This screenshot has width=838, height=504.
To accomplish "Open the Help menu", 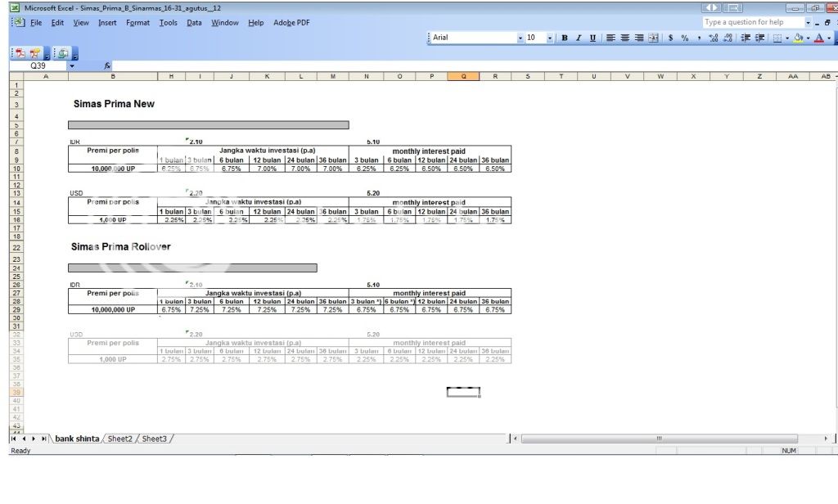I will (255, 22).
